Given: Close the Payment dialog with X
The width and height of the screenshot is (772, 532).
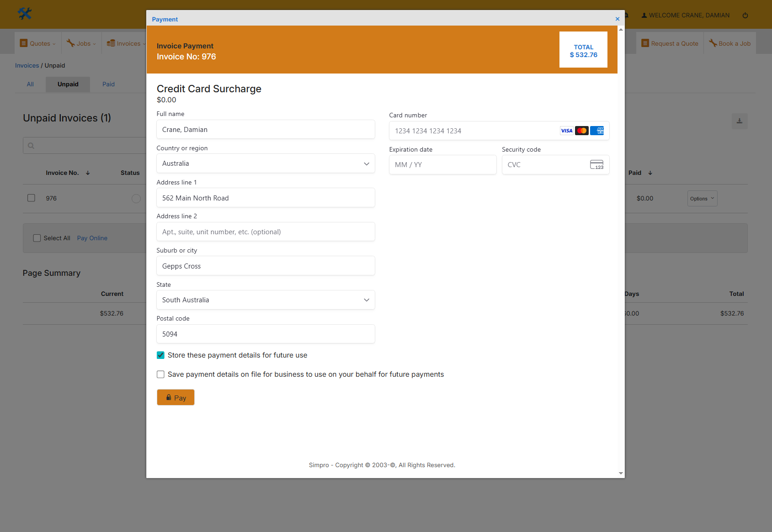Looking at the screenshot, I should click(617, 19).
